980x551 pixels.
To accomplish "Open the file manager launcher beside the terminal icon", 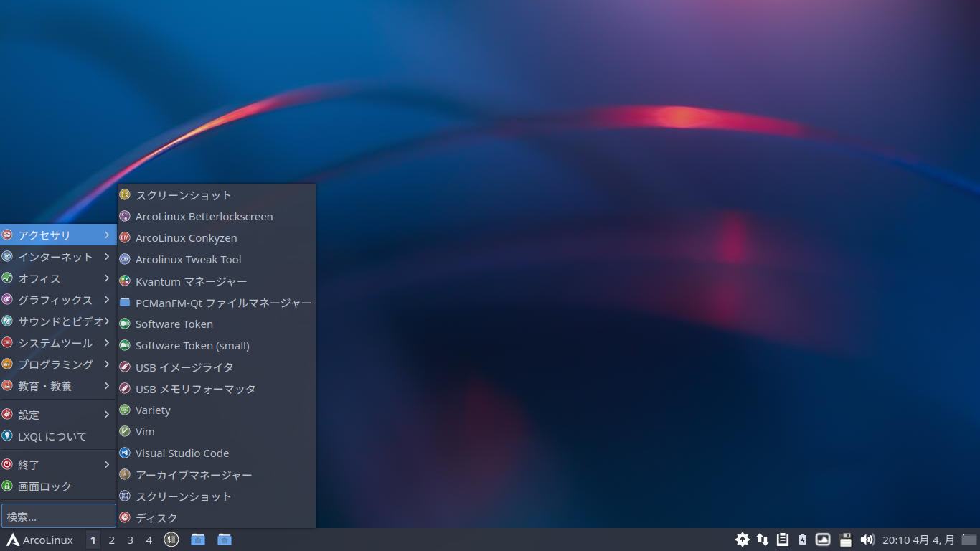I will click(198, 540).
